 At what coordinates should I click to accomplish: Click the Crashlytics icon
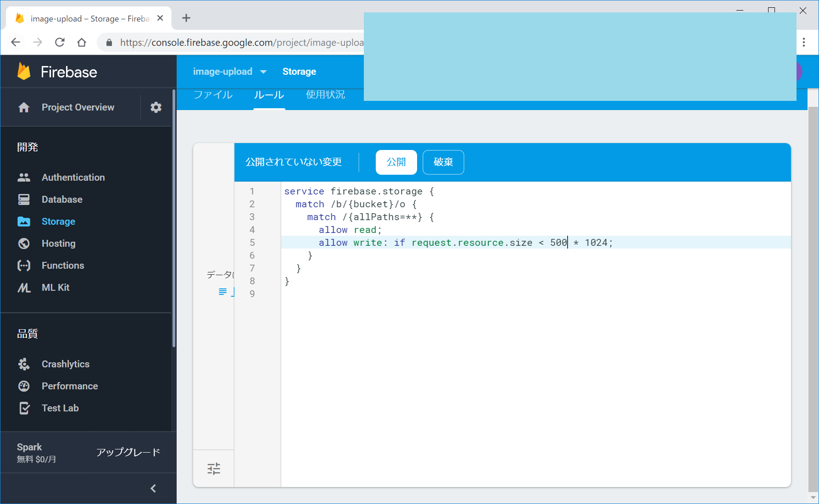click(24, 364)
